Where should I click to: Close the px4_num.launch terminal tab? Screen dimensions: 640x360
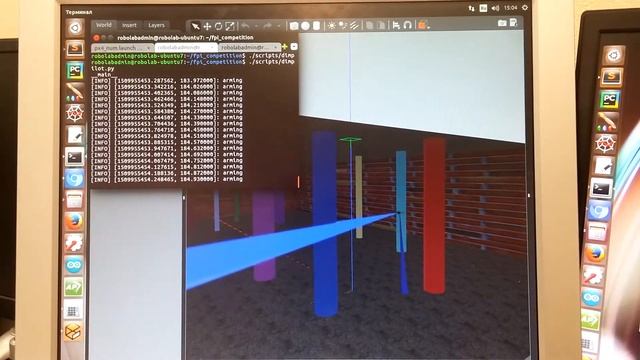[x=149, y=48]
